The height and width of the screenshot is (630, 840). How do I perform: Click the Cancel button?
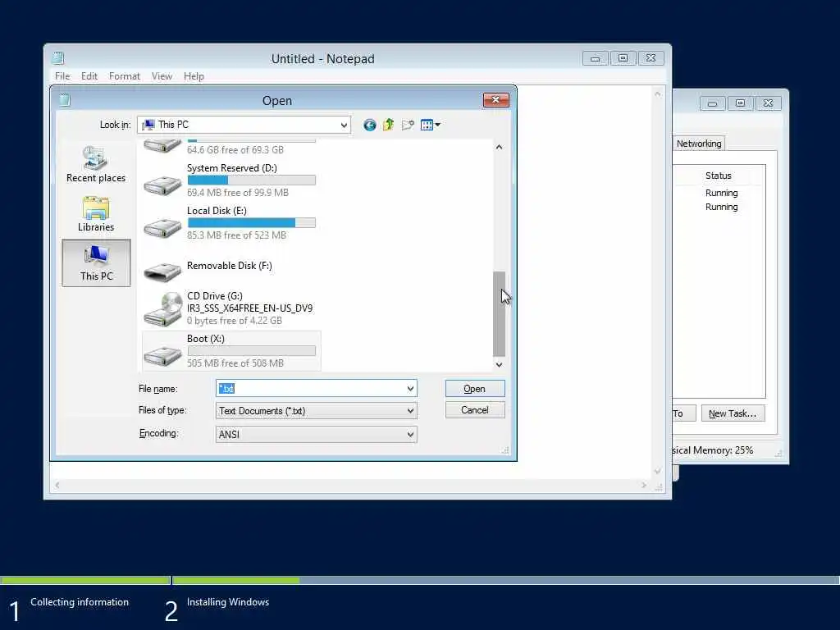tap(475, 410)
